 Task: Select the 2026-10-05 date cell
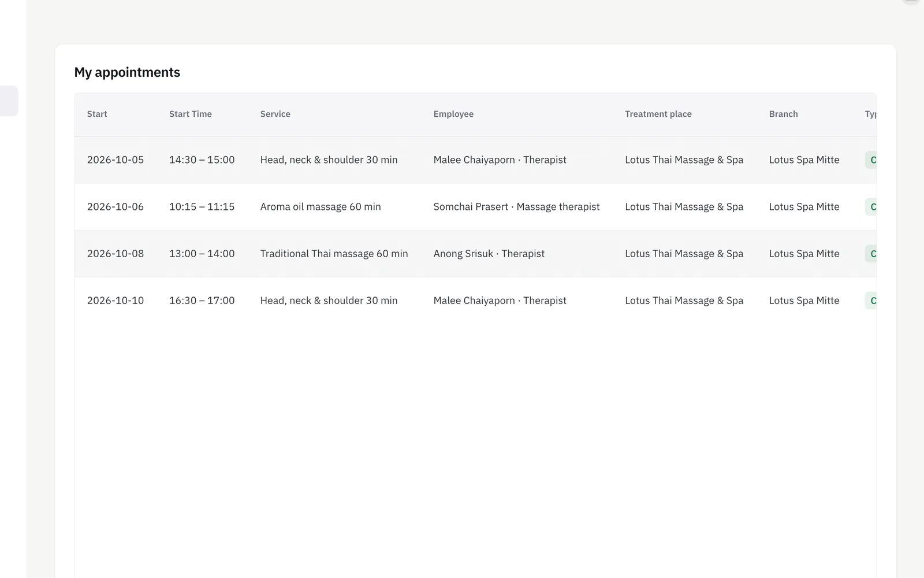[115, 160]
